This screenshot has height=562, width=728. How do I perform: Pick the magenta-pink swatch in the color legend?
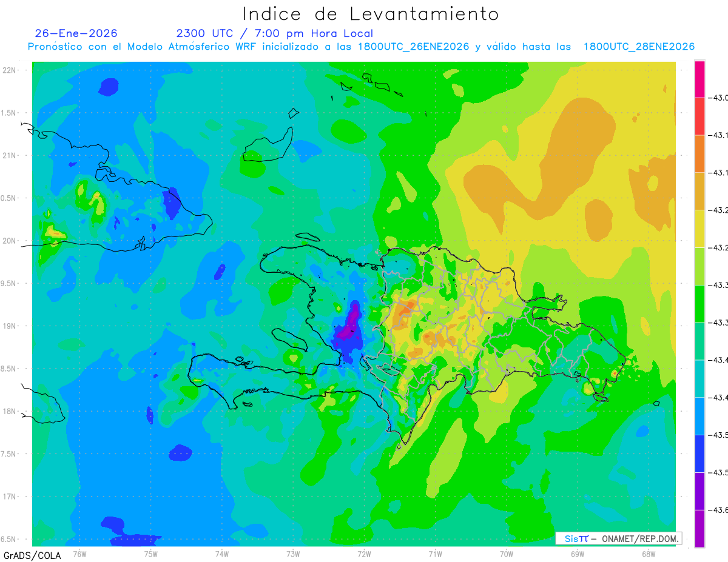[699, 79]
